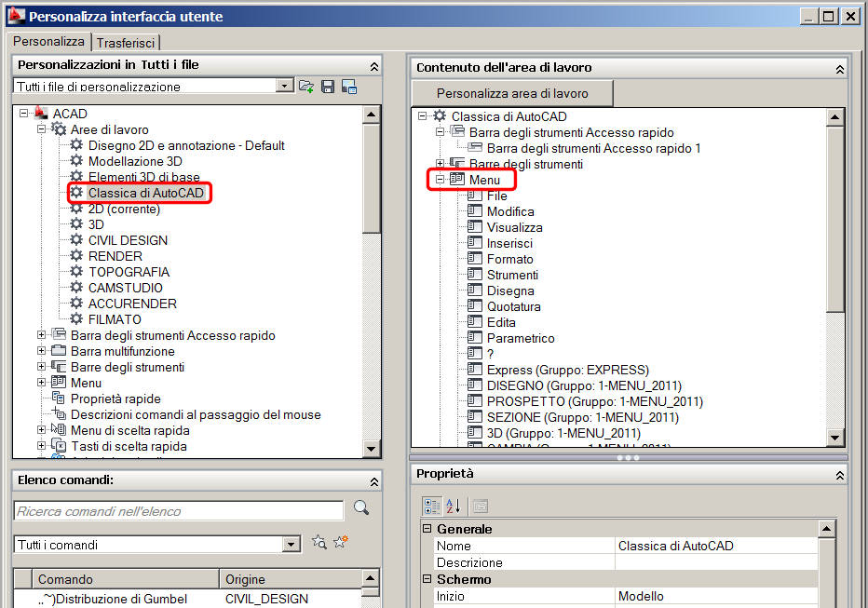Click the folder icon beside Barra multifunzione
This screenshot has height=608, width=868.
[59, 350]
